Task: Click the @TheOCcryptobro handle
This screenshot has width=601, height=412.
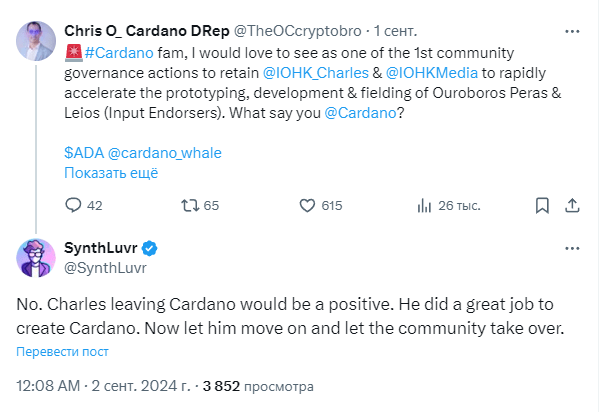Action: [293, 29]
